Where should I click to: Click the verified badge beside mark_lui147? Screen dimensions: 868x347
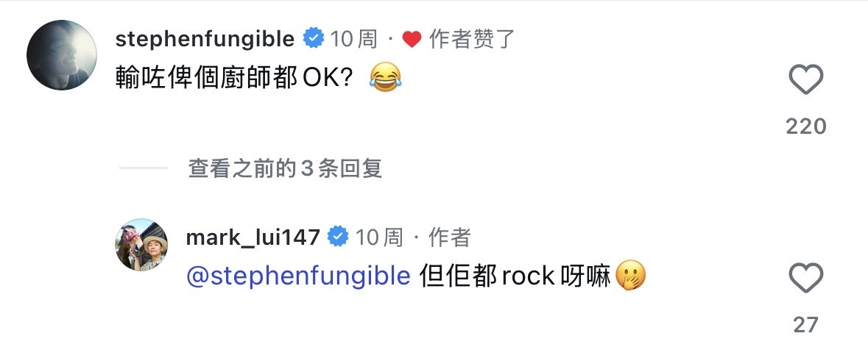coord(338,237)
